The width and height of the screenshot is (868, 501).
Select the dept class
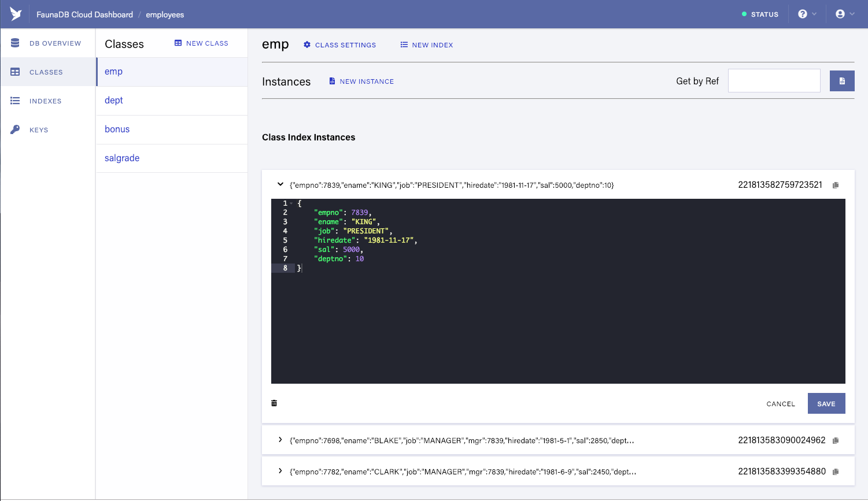[172, 101]
